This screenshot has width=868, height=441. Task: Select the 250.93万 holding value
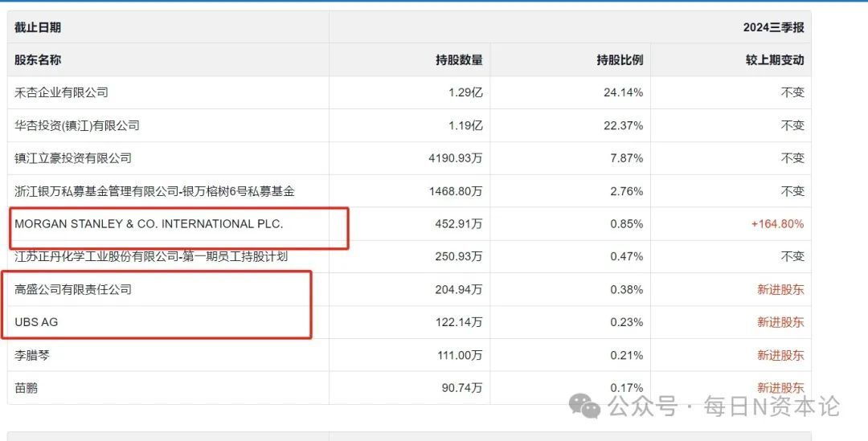pyautogui.click(x=459, y=257)
